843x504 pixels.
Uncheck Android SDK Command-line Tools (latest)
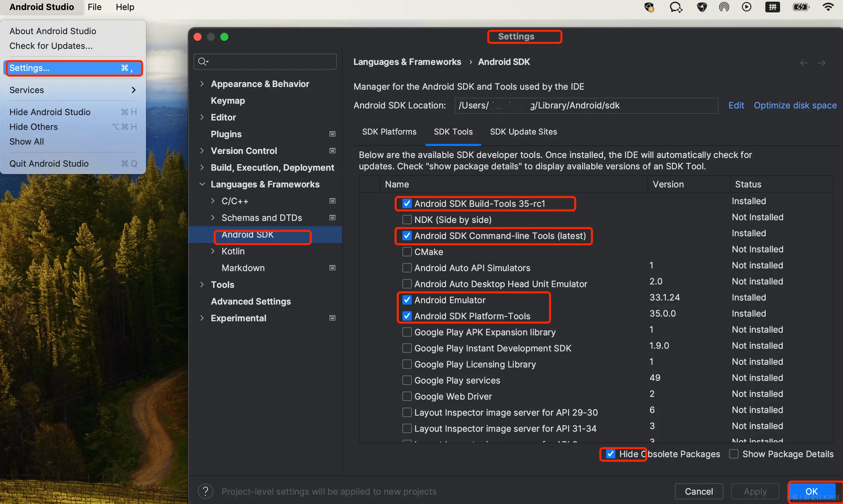407,235
